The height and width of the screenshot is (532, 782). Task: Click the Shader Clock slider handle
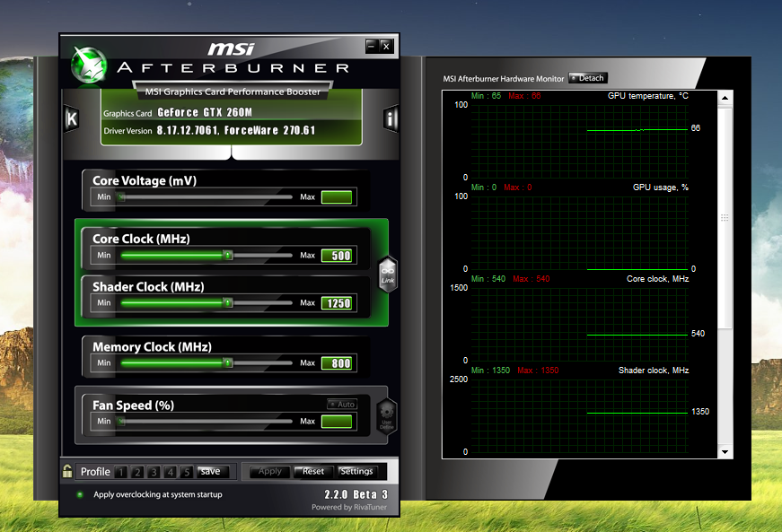click(x=228, y=303)
